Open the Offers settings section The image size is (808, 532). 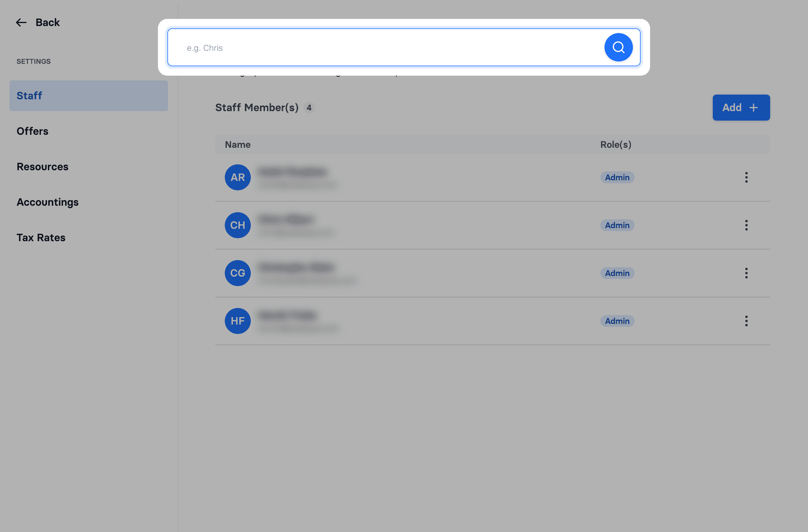tap(33, 131)
